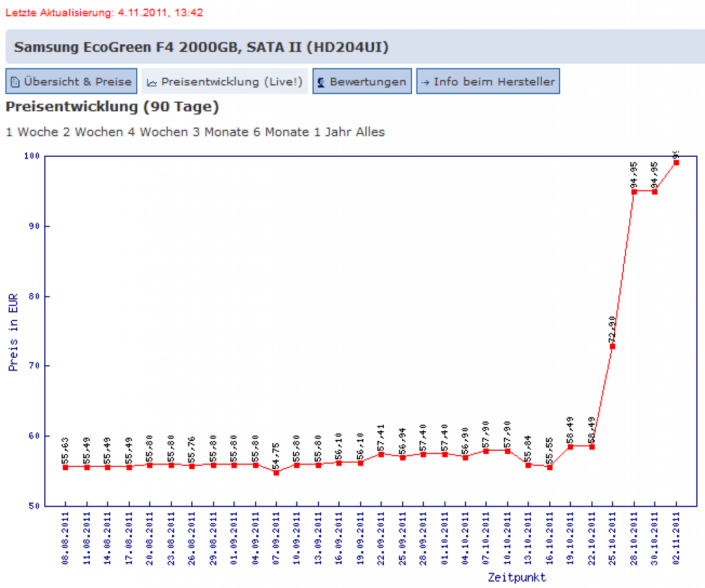Screen dimensions: 705x588
Task: Click the red data point for 28.10.2011
Action: [x=634, y=192]
